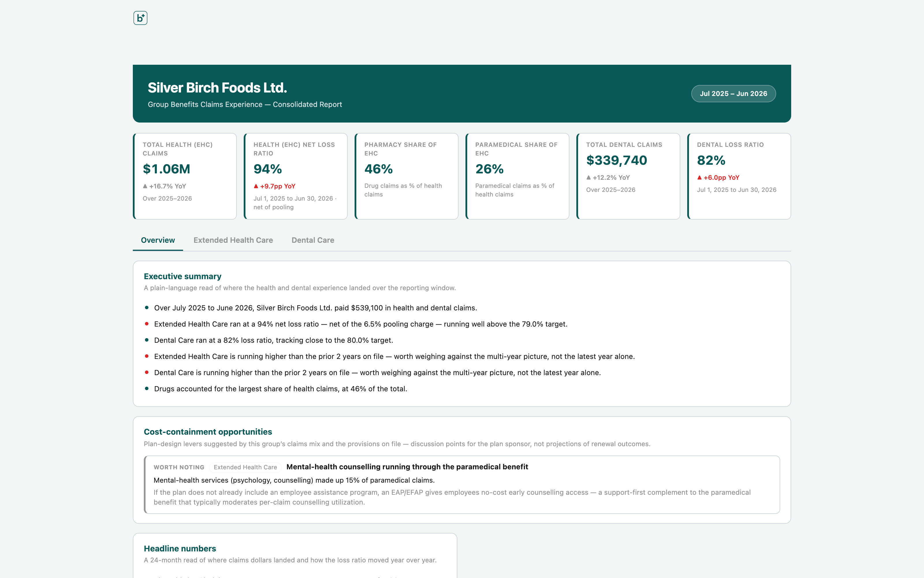Open the Overview tab
This screenshot has height=578, width=924.
pyautogui.click(x=158, y=240)
